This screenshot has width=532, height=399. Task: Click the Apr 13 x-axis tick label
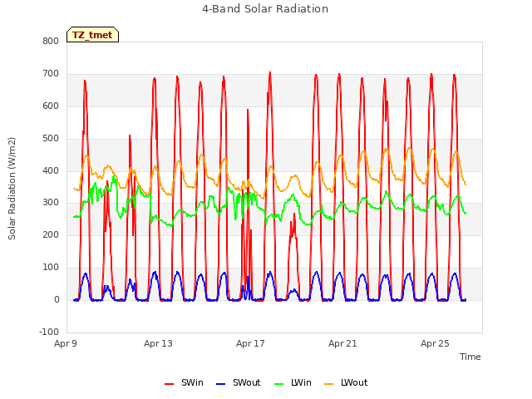pos(158,343)
